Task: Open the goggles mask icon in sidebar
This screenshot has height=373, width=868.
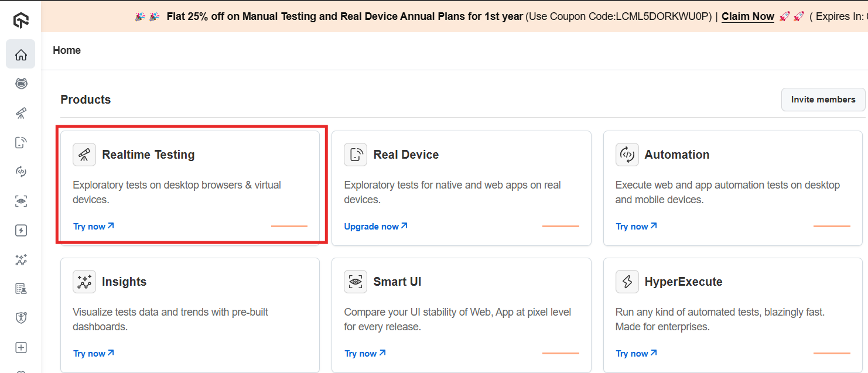Action: 21,84
